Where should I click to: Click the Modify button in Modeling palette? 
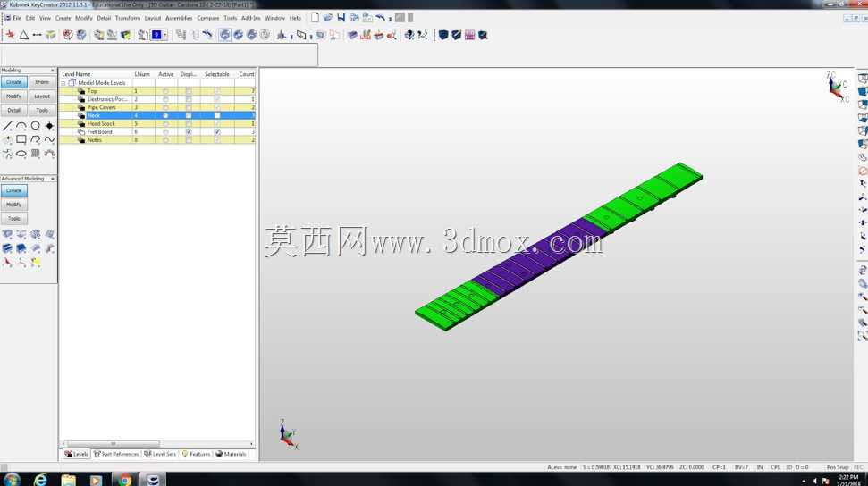[13, 96]
